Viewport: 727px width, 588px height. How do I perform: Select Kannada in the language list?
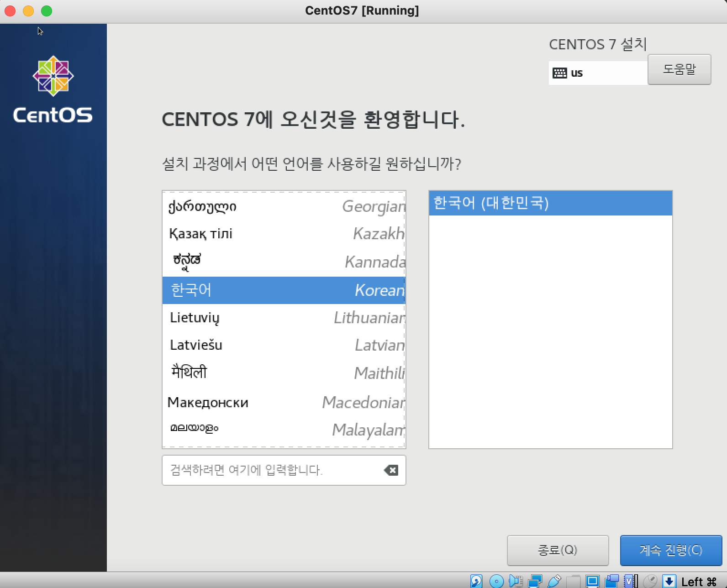(x=284, y=262)
